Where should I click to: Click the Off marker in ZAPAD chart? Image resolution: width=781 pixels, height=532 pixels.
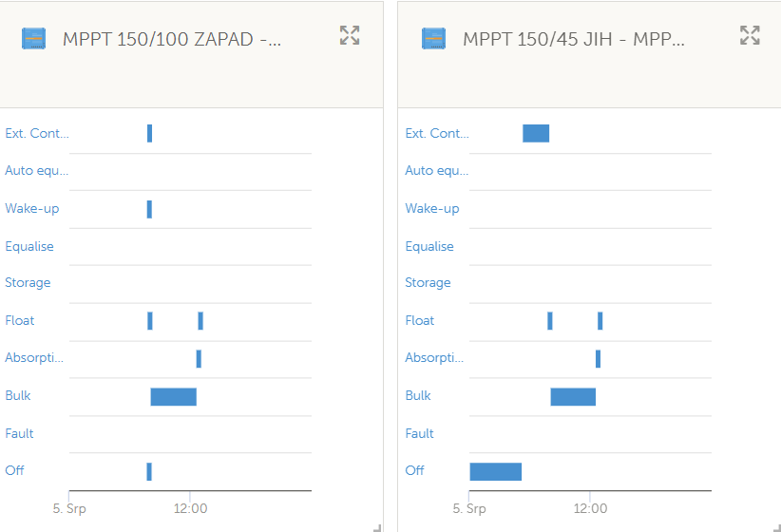click(149, 472)
